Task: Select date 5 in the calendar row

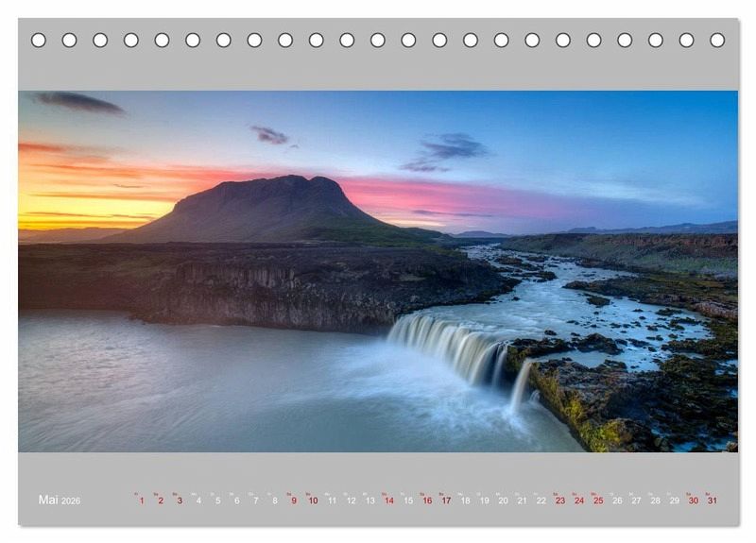Action: [218, 501]
